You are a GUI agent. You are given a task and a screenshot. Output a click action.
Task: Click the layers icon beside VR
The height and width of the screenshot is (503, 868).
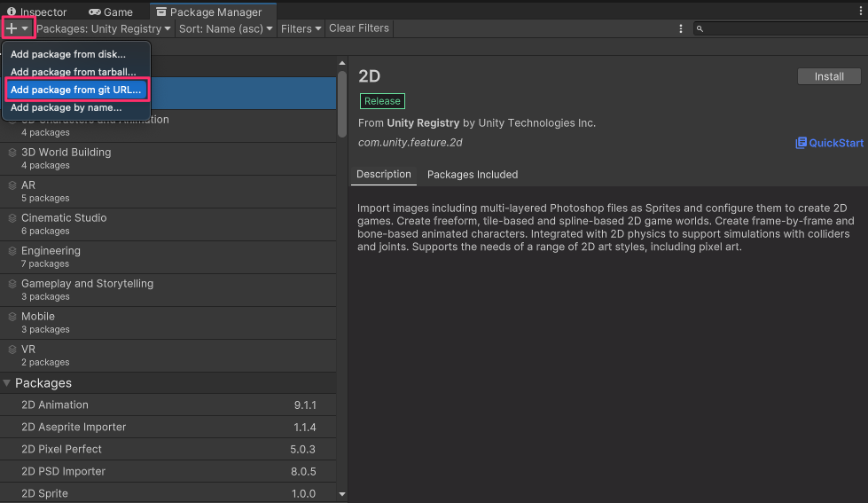(x=12, y=350)
